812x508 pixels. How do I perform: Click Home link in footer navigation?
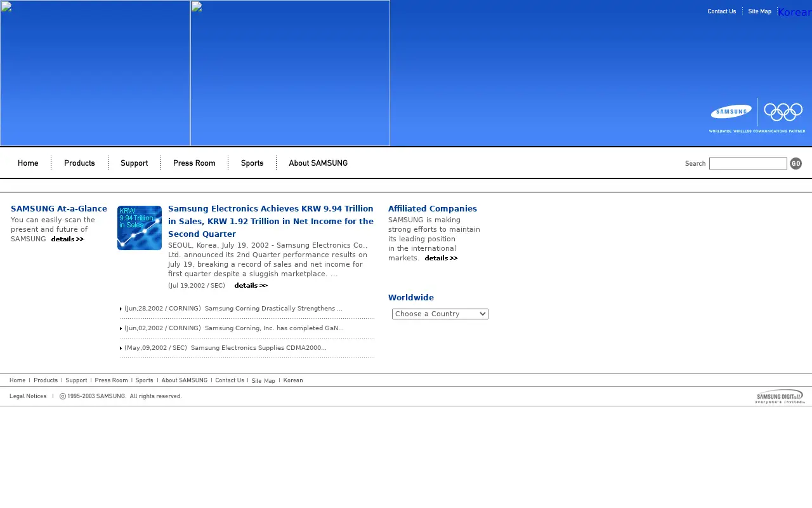coord(18,380)
